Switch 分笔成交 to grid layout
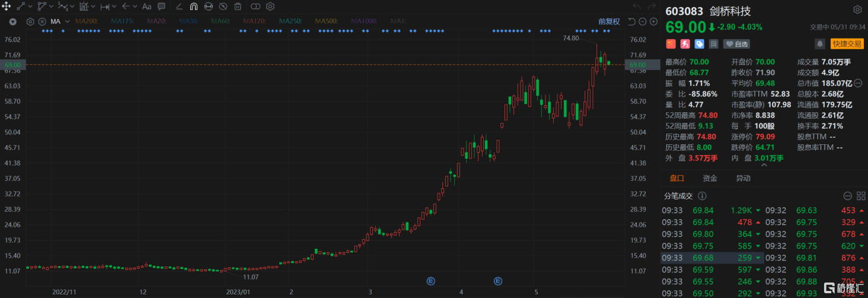 pyautogui.click(x=860, y=196)
